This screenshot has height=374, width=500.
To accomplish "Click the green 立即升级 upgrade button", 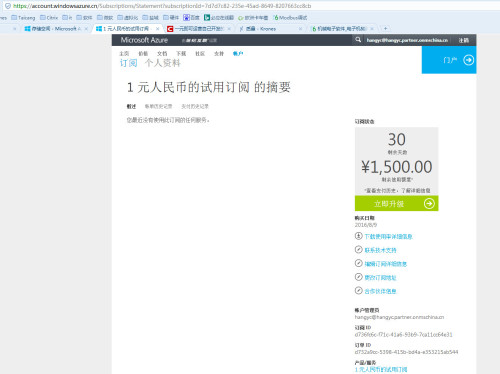I will pos(397,203).
